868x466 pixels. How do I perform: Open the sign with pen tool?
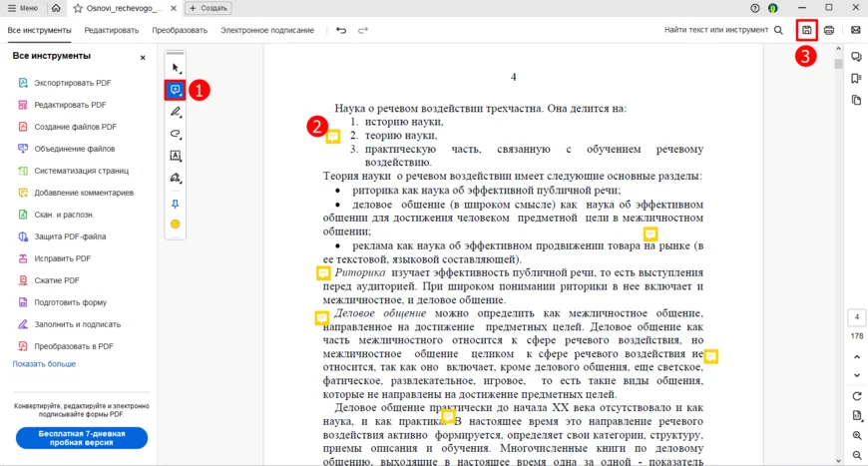coord(176,179)
